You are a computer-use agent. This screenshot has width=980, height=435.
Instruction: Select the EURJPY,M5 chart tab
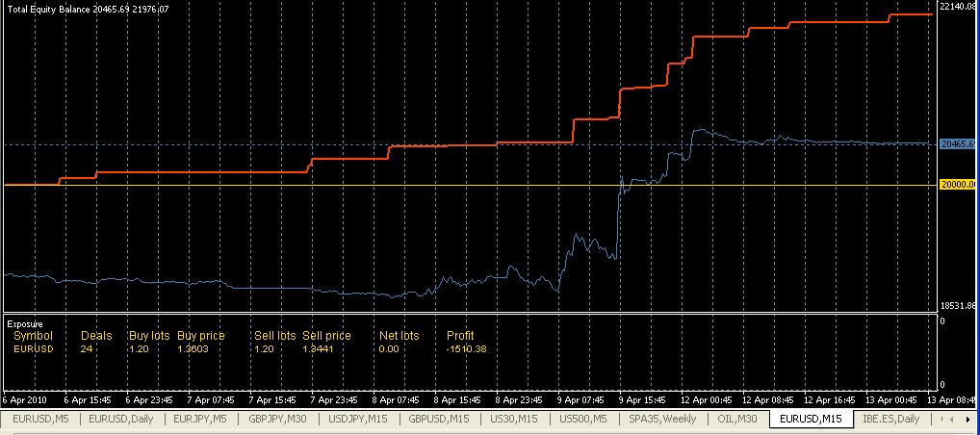(200, 418)
